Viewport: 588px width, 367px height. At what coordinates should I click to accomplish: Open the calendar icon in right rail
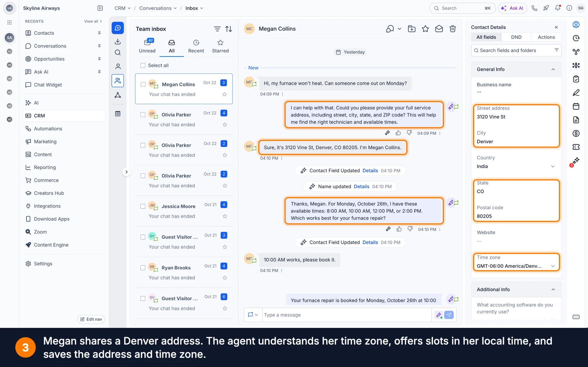(576, 106)
